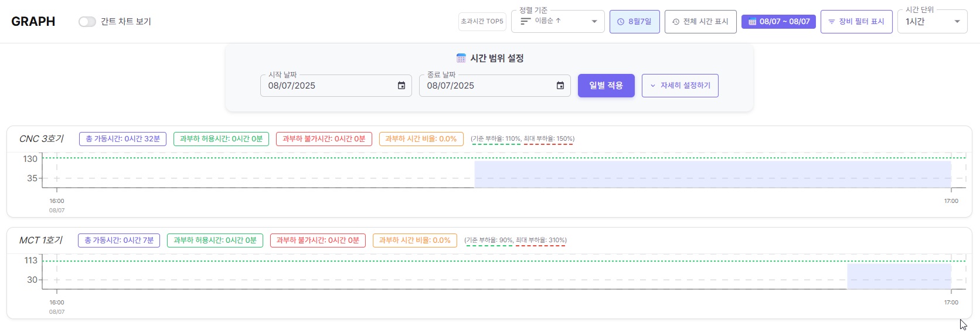980x332 pixels.
Task: Click CNC 3호기 총 가동시간 badge
Action: [x=122, y=139]
